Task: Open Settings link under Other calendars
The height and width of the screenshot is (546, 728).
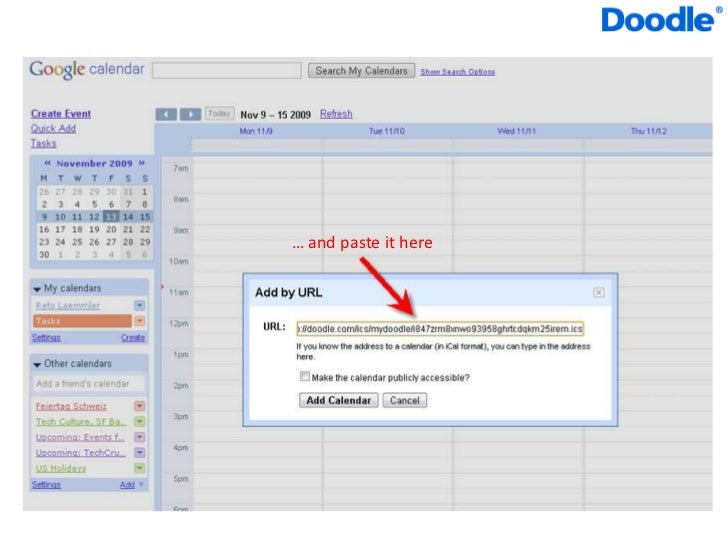Action: tap(46, 485)
